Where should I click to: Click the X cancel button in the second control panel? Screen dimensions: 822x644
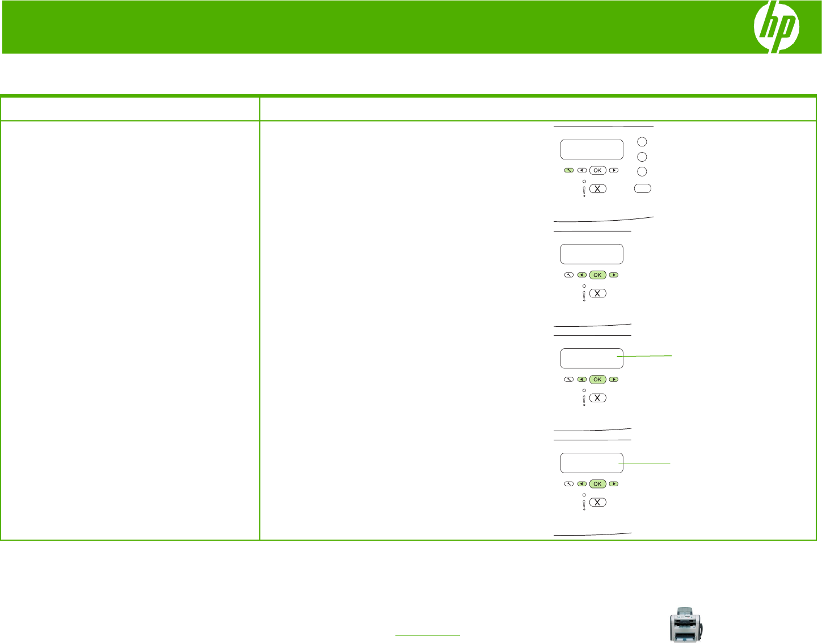point(598,293)
